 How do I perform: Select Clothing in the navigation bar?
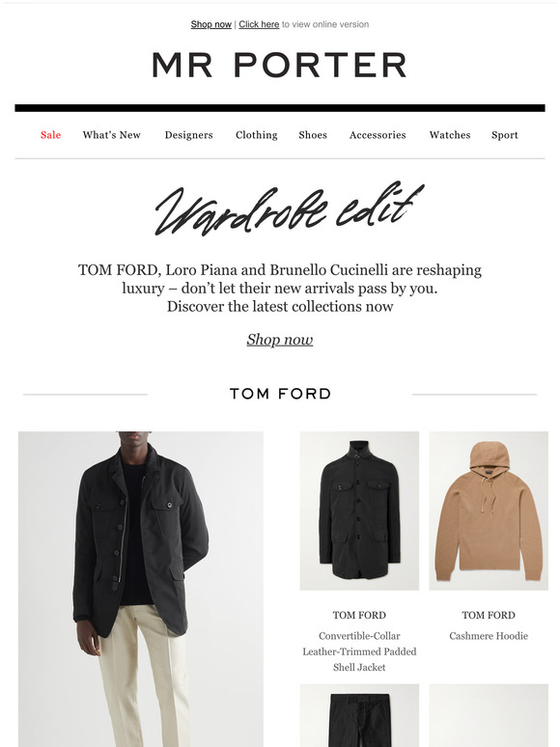point(257,135)
